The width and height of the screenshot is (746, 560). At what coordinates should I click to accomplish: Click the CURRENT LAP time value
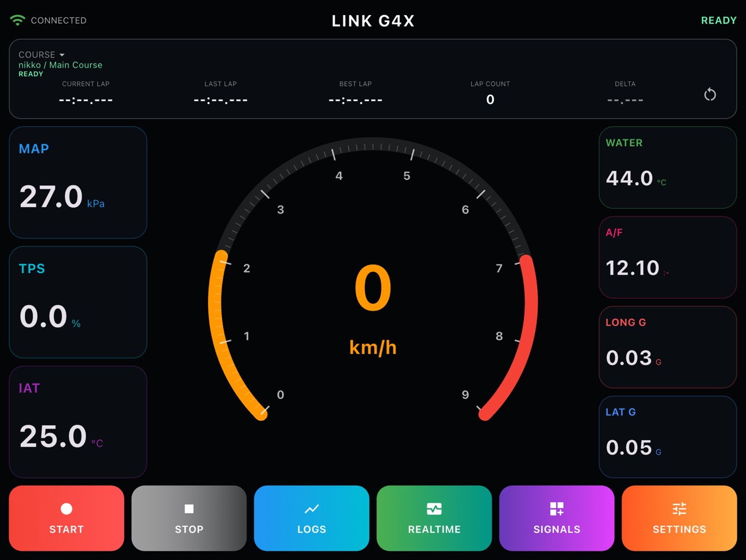[86, 100]
